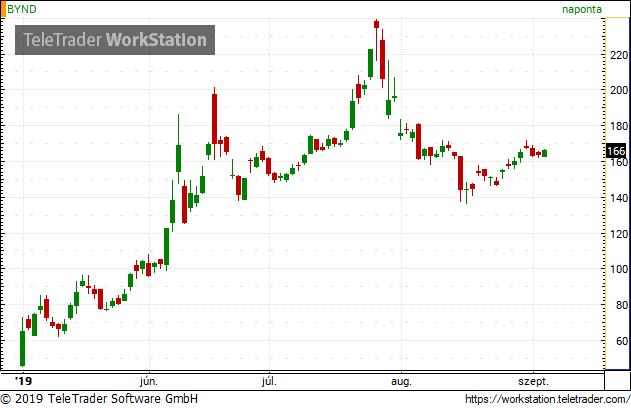Image resolution: width=631 pixels, height=408 pixels.
Task: Select the first green candlestick at chart start
Action: 23,348
